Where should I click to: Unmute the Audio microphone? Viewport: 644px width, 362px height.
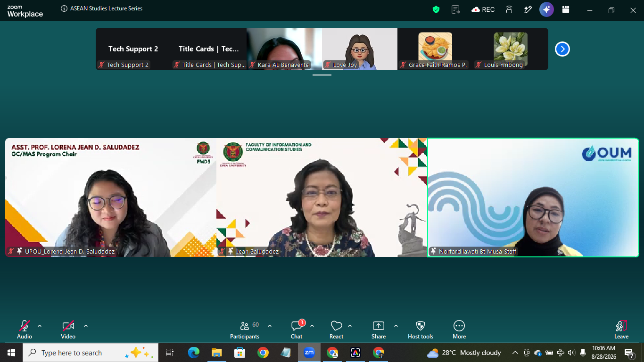25,329
